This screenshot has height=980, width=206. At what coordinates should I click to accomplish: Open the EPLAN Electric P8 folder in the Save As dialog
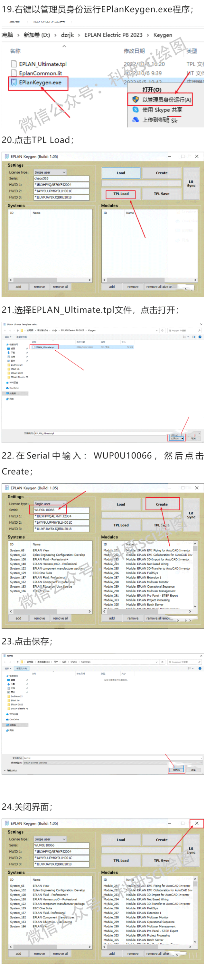(18, 709)
